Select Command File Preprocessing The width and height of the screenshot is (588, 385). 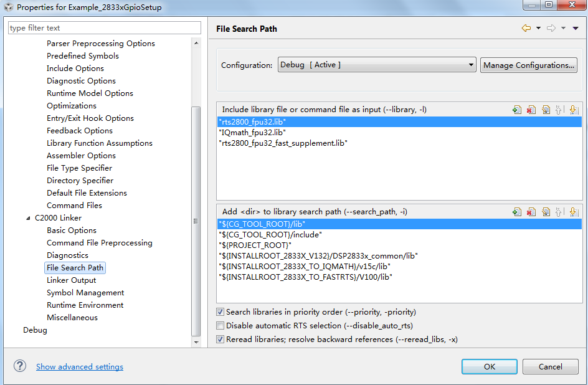pyautogui.click(x=100, y=242)
